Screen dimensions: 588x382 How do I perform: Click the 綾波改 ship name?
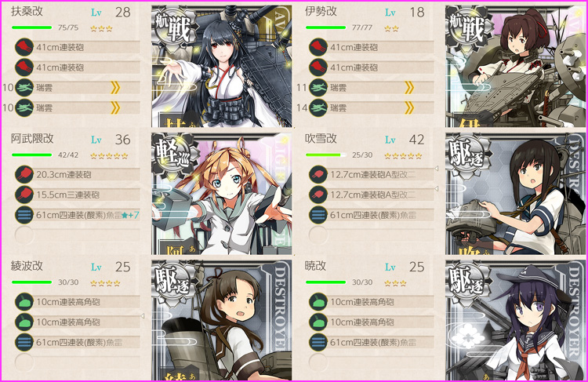coord(27,266)
